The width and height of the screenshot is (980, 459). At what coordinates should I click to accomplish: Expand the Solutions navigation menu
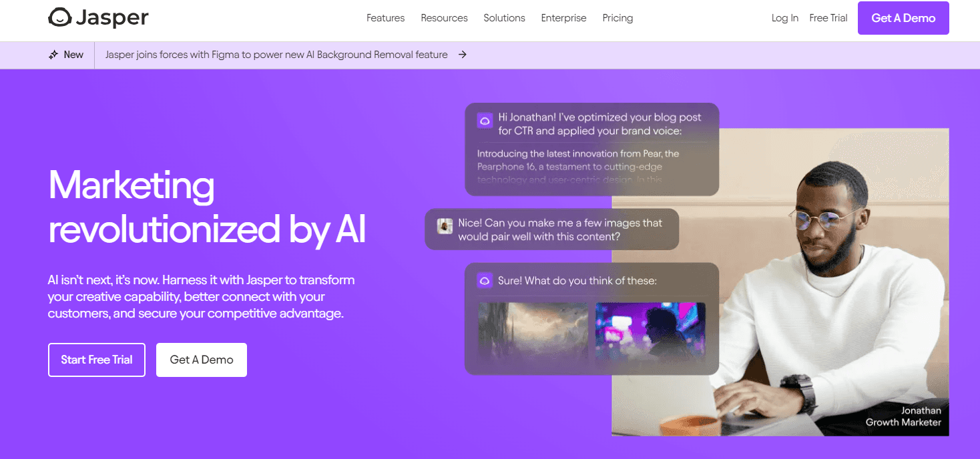(504, 18)
